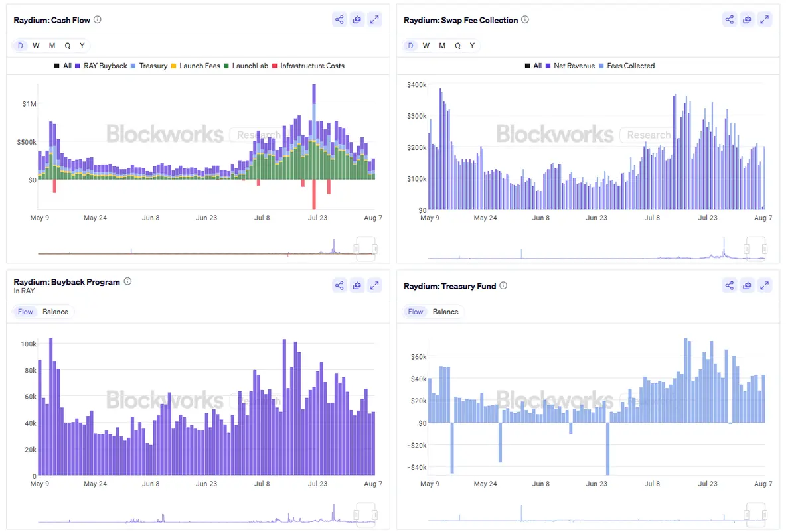Image resolution: width=796 pixels, height=532 pixels.
Task: Select weekly (W) interval in Cash Flow
Action: coord(36,46)
